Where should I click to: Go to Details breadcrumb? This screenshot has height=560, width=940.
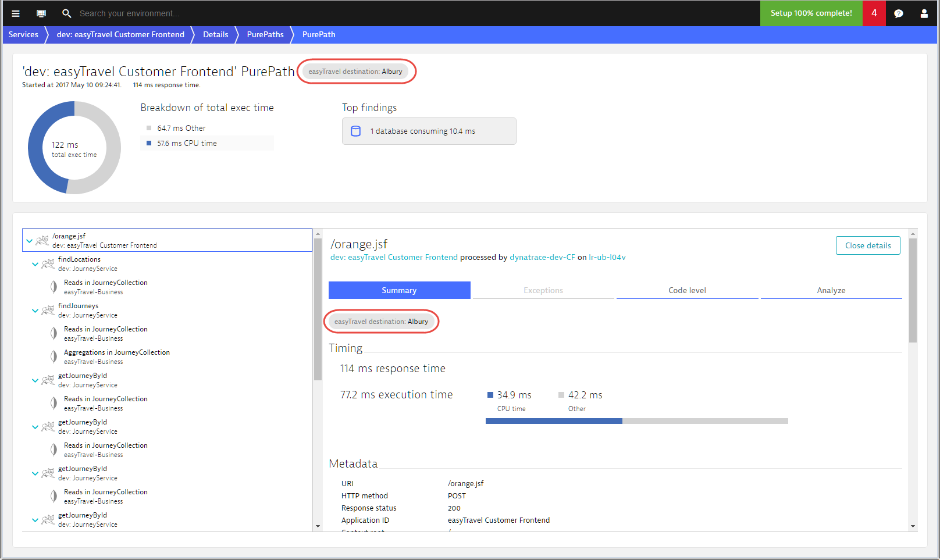point(216,34)
